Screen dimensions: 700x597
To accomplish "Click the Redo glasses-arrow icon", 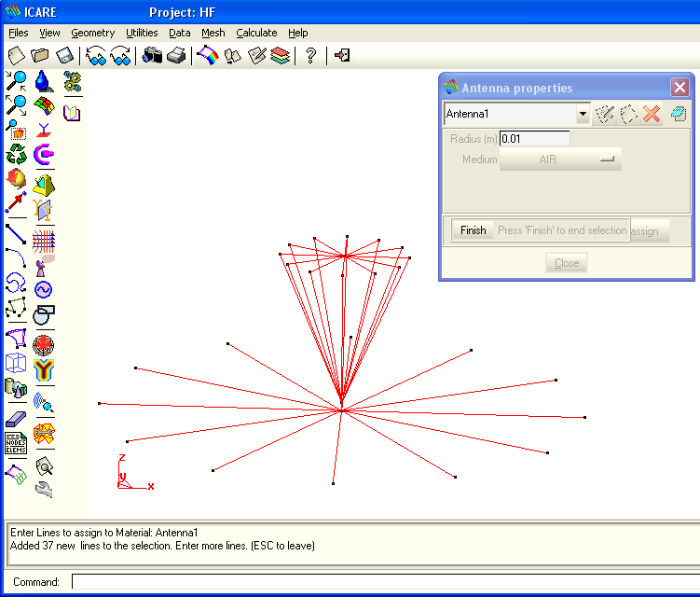I will [120, 56].
